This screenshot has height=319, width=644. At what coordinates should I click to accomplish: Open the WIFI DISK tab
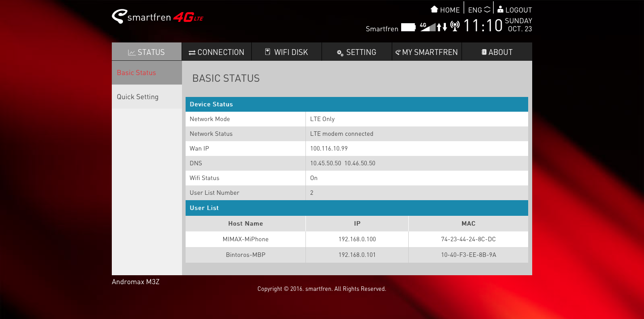pos(287,52)
